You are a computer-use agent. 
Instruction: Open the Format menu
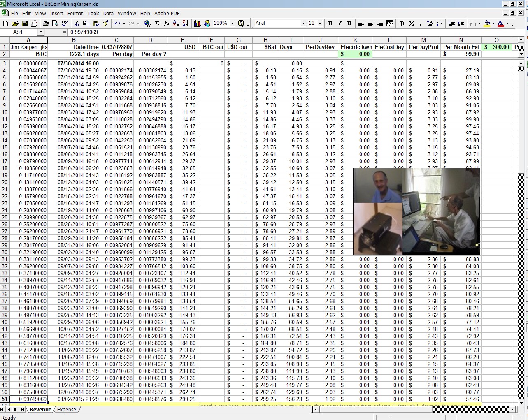coord(75,13)
